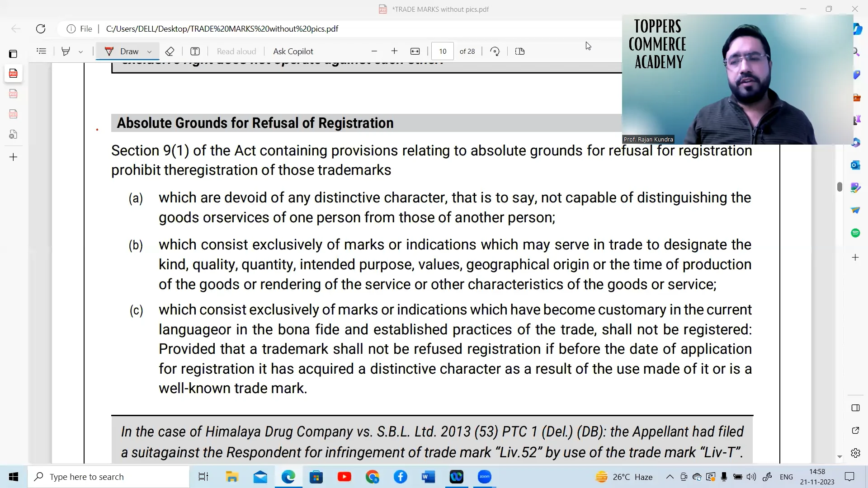868x488 pixels.
Task: Click the Read Aloud button
Action: (237, 51)
